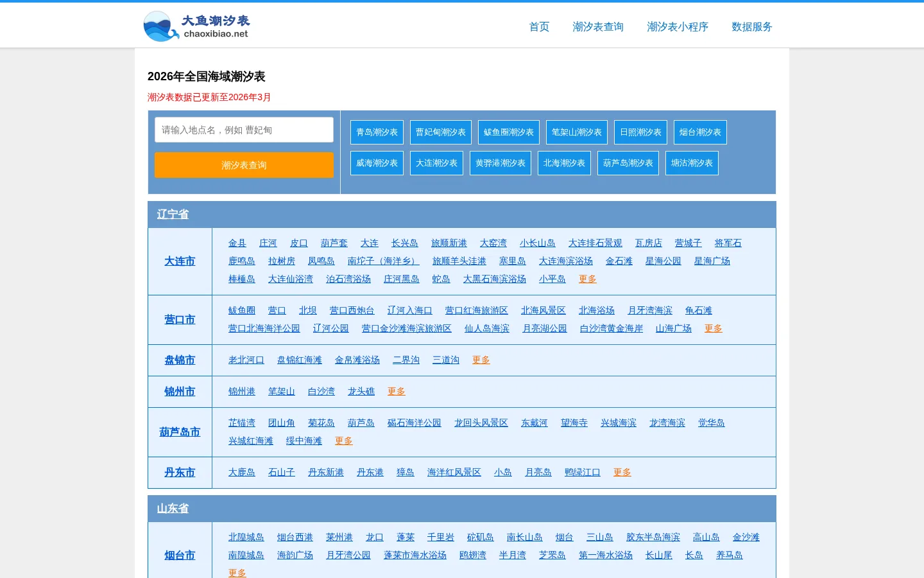Select the 鲅鱼圈潮汐表 quick link
This screenshot has height=578, width=924.
pos(509,132)
